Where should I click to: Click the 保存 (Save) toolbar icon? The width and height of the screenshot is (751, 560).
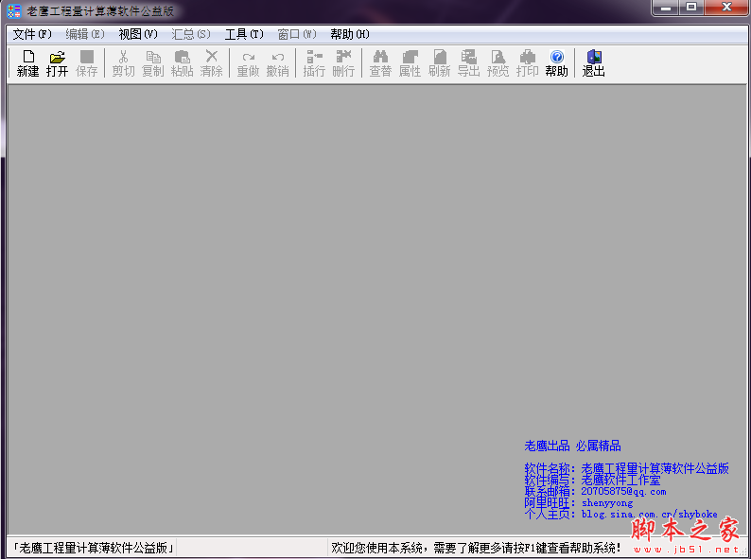tap(87, 63)
